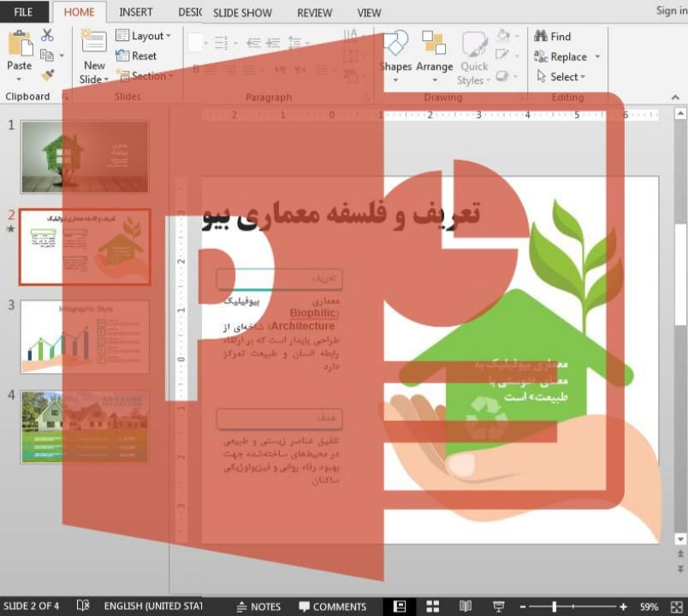The width and height of the screenshot is (688, 616).
Task: Select slide 4 thumbnail with house photo
Action: click(x=85, y=427)
